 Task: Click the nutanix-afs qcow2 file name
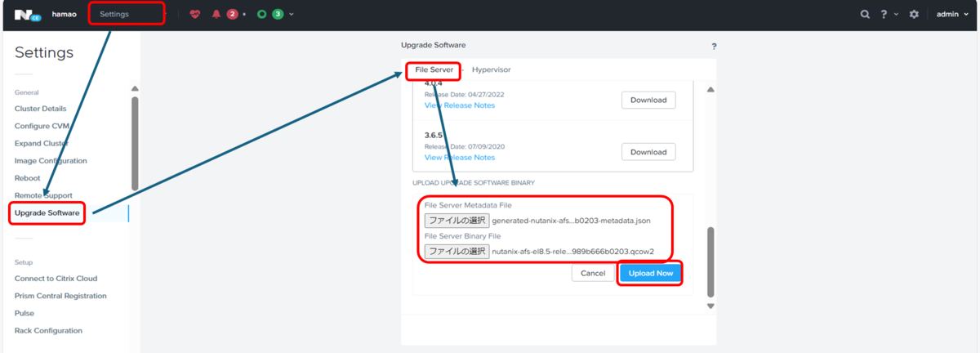click(573, 252)
